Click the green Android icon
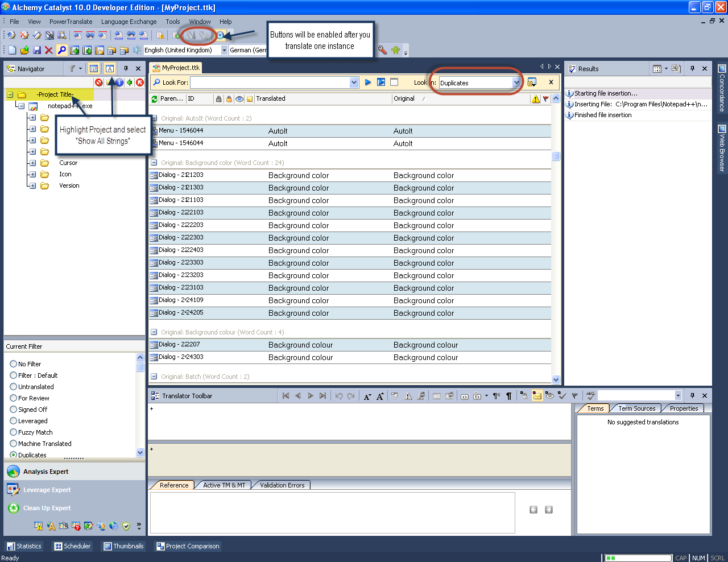 click(396, 50)
